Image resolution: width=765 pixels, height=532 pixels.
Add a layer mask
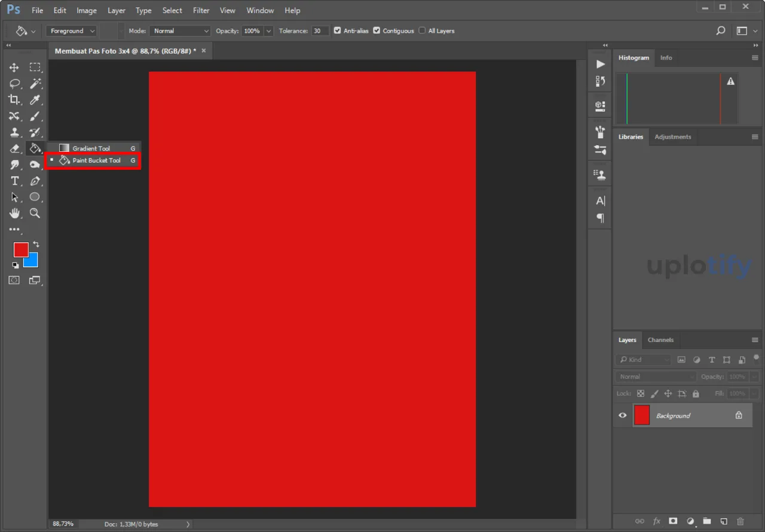coord(673,521)
